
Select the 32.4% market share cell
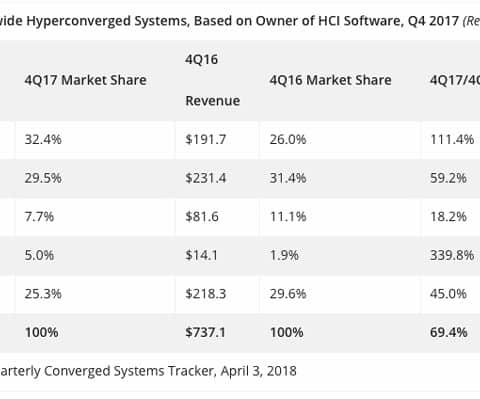pyautogui.click(x=43, y=139)
